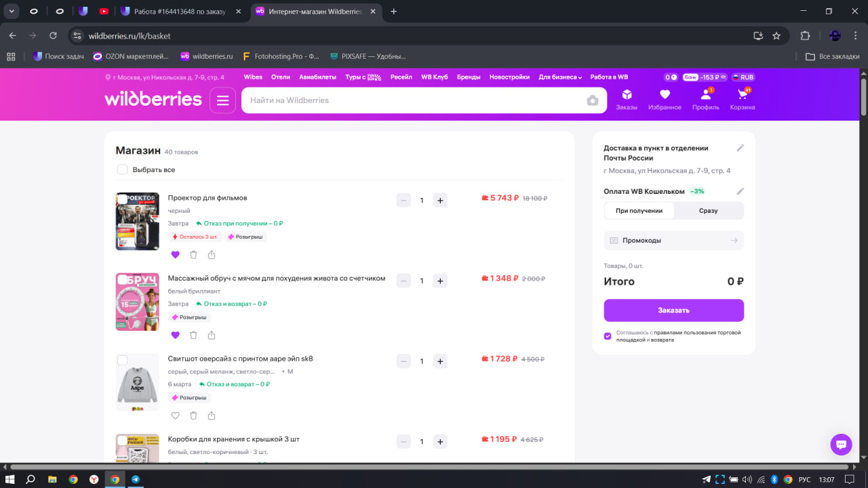This screenshot has height=488, width=868.
Task: Open the Новостройки menu link
Action: coord(509,77)
